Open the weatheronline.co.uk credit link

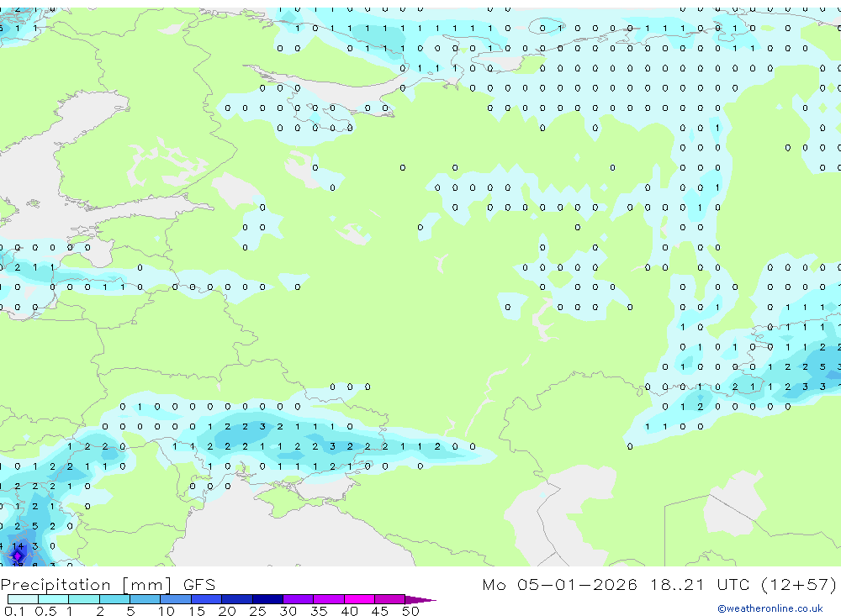[770, 608]
